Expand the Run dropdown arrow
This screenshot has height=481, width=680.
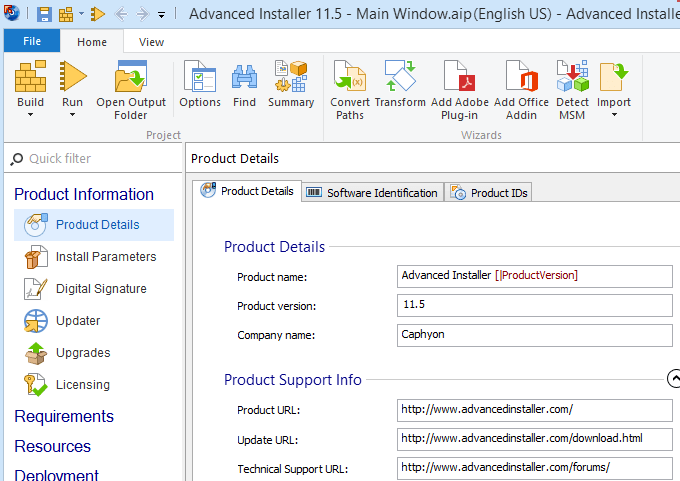tap(72, 115)
